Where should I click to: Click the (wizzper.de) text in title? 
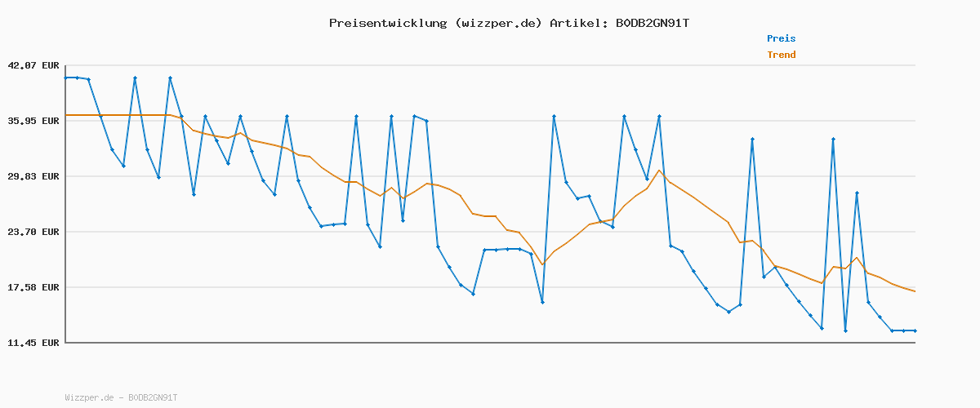pos(495,23)
